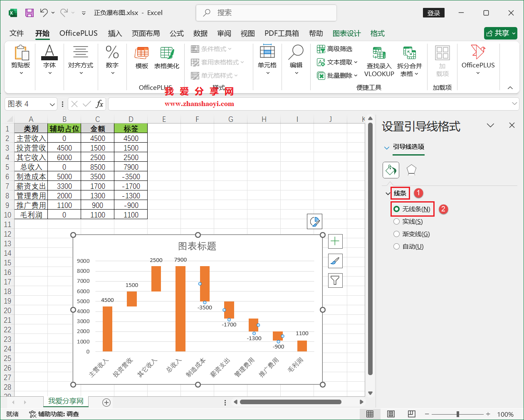Select the 表格美化 icon in OfficePLUS group
This screenshot has height=420, width=524.
click(166, 58)
